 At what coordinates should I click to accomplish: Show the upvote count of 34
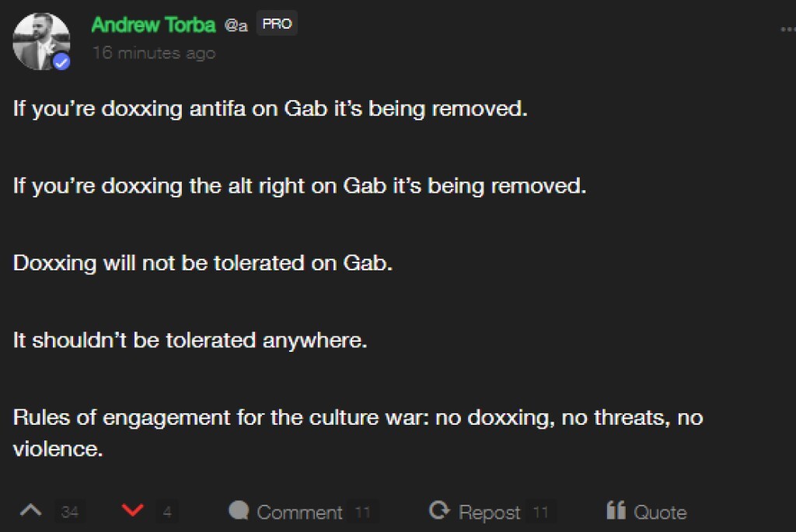(70, 513)
